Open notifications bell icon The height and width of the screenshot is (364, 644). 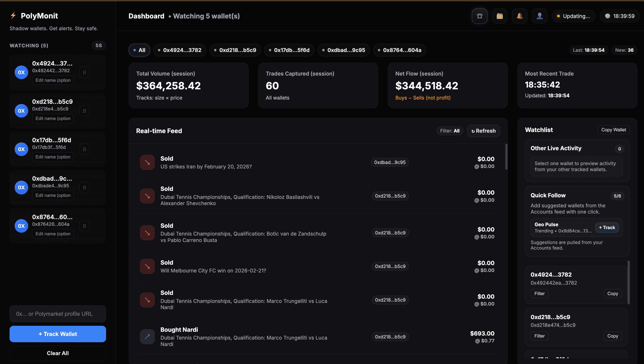click(519, 16)
